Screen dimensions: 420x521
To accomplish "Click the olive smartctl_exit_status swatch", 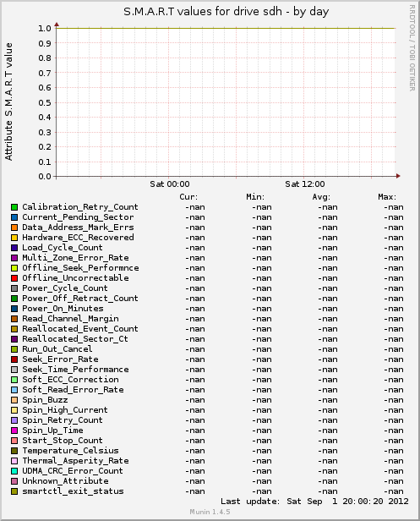I will click(14, 491).
